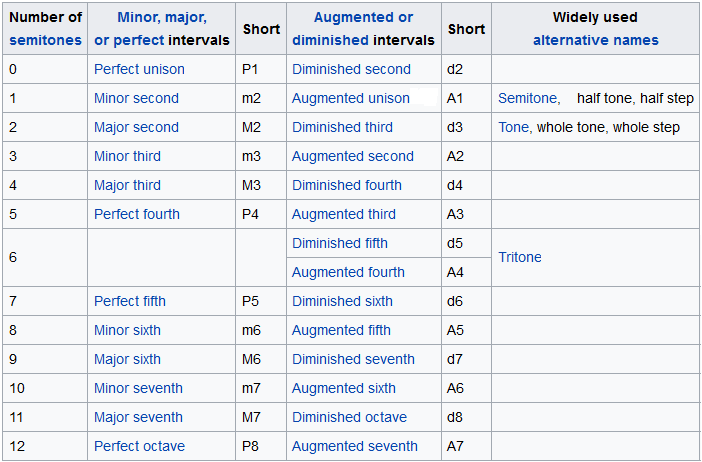Click the Semitone alternative name link
The width and height of the screenshot is (702, 462).
point(528,98)
